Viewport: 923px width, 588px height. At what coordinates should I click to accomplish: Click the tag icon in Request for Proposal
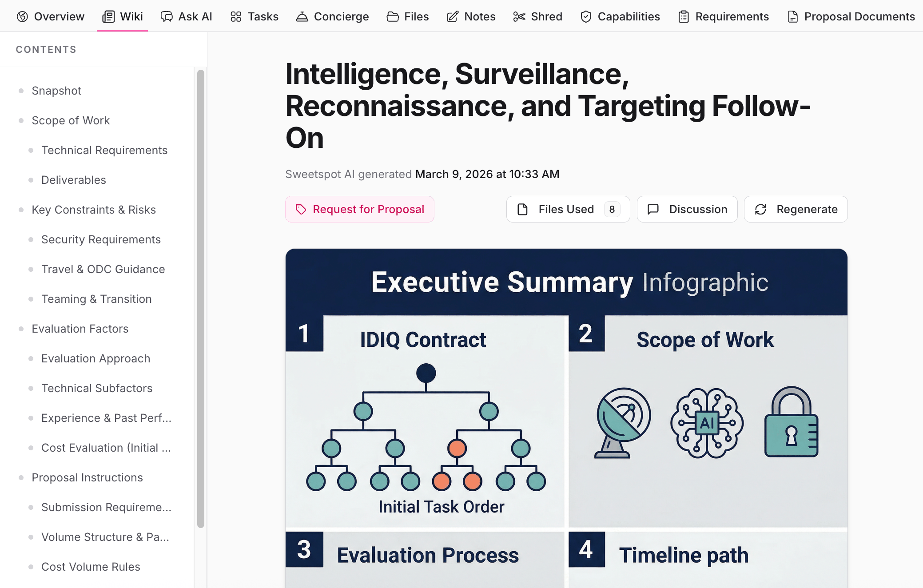point(301,209)
